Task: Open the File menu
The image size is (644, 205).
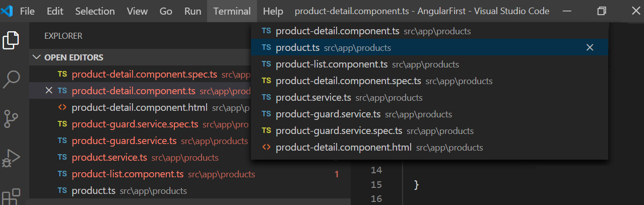Action: tap(27, 11)
